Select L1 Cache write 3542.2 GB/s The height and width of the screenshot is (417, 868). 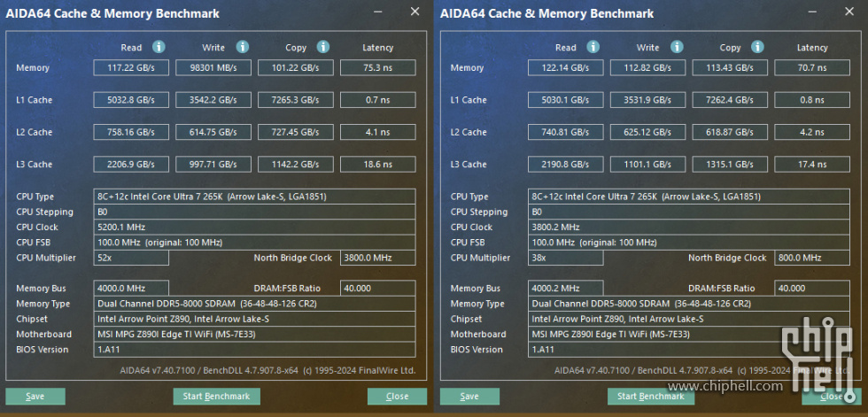(x=213, y=100)
